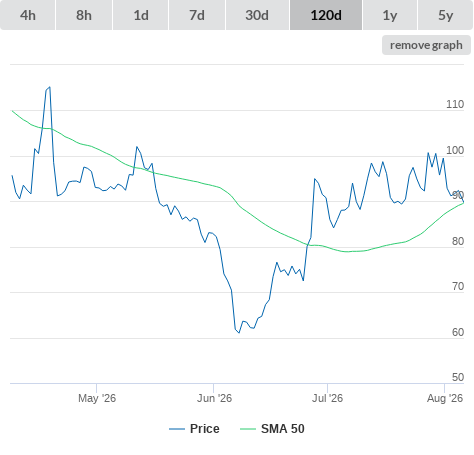
Task: Select the 30d range tab
Action: 257,15
